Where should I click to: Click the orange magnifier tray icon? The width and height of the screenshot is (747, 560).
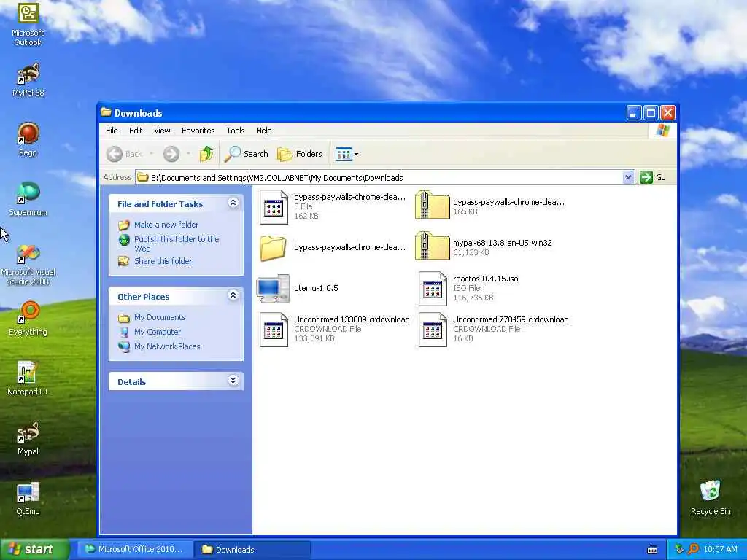pyautogui.click(x=693, y=549)
